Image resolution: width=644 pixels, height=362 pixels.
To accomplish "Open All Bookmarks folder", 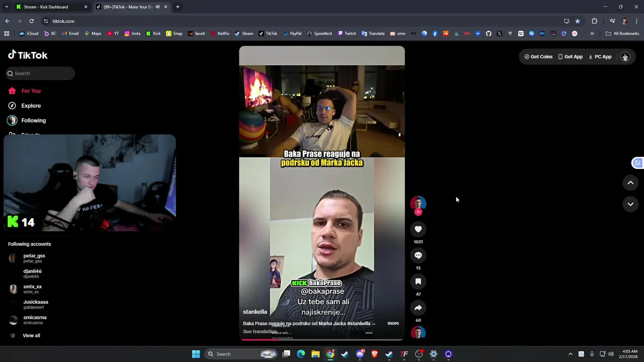I will tap(622, 34).
